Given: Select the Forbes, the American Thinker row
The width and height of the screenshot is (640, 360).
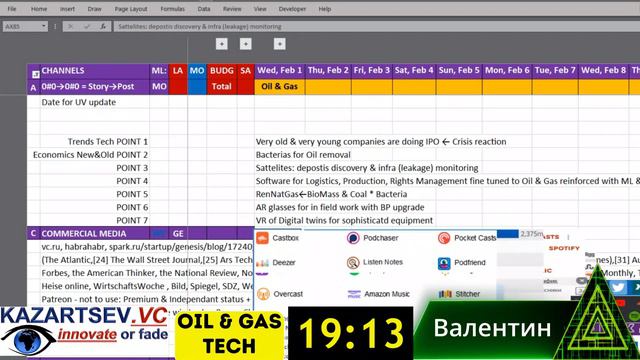Looking at the screenshot, I should (x=147, y=273).
